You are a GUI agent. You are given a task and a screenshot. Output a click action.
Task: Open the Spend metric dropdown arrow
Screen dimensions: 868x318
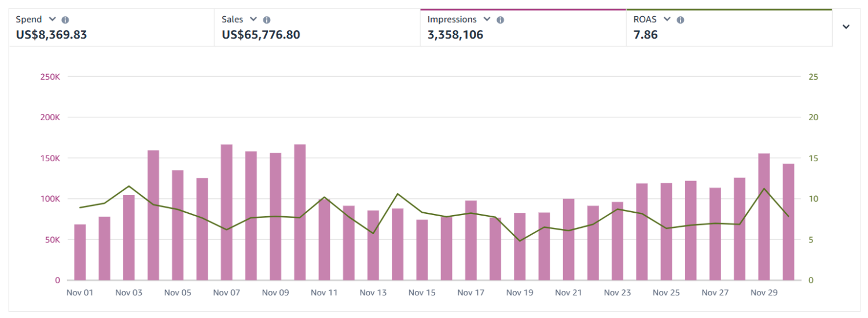(53, 19)
